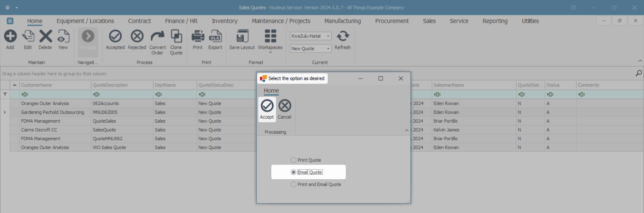Image resolution: width=644 pixels, height=213 pixels.
Task: Sort by DeptName column header
Action: point(175,85)
